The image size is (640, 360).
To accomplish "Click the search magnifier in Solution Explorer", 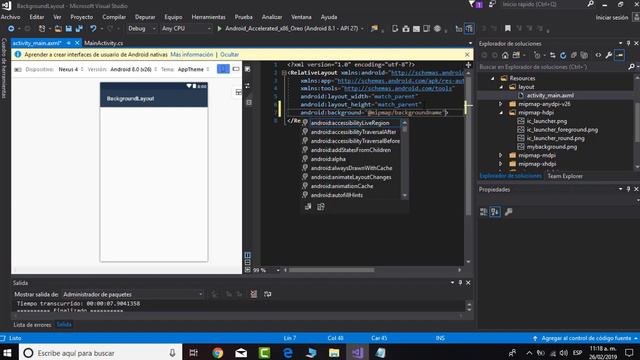I will (631, 67).
